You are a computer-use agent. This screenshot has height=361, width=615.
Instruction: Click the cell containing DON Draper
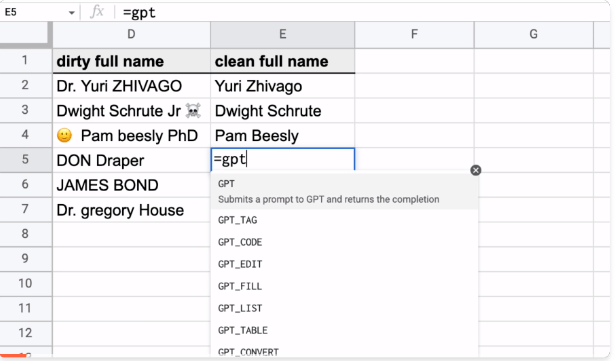(x=131, y=160)
